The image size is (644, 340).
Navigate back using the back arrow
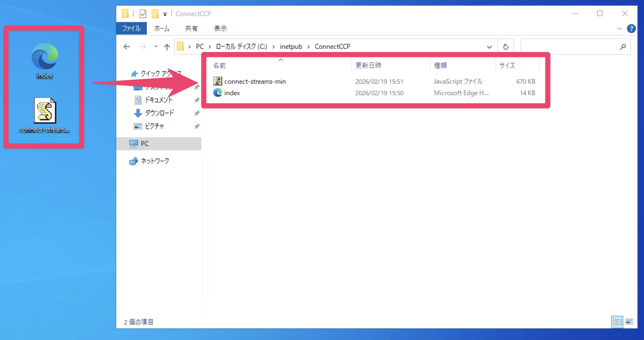tap(126, 46)
